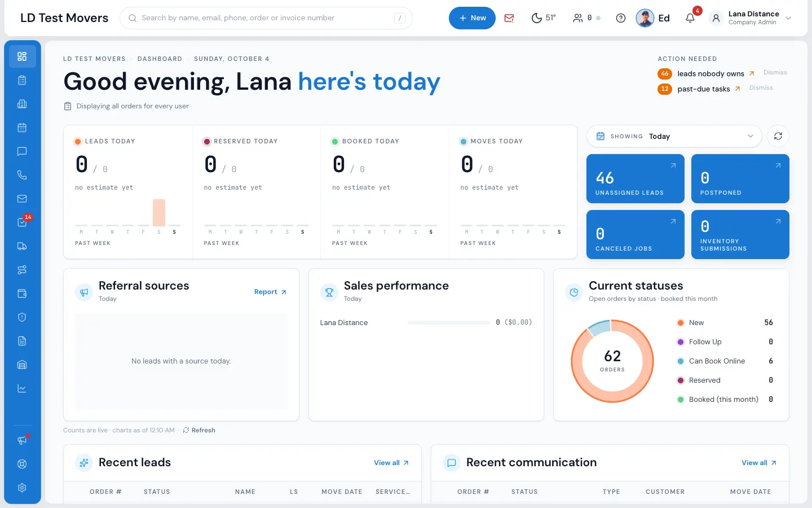Open the Inventory Submissions tile
812x508 pixels.
click(740, 234)
